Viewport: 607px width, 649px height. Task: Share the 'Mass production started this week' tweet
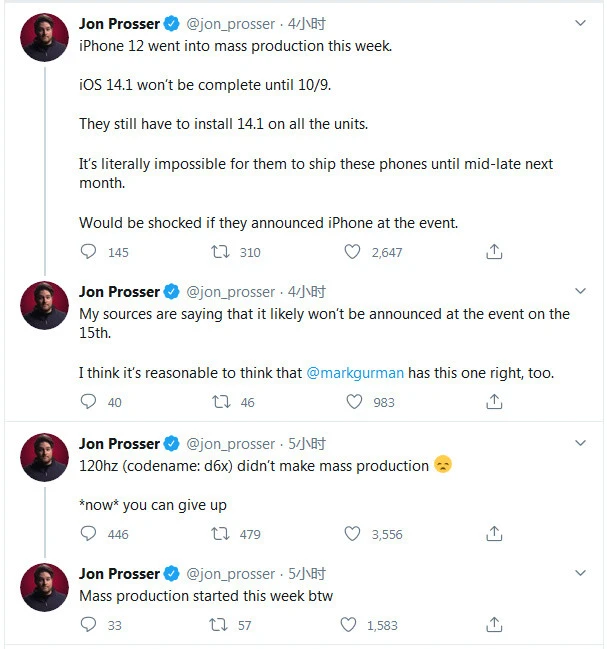pyautogui.click(x=494, y=625)
